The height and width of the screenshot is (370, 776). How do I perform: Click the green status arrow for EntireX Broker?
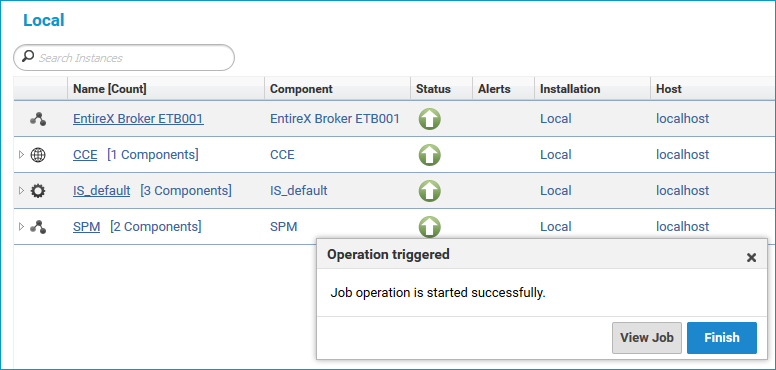tap(430, 119)
